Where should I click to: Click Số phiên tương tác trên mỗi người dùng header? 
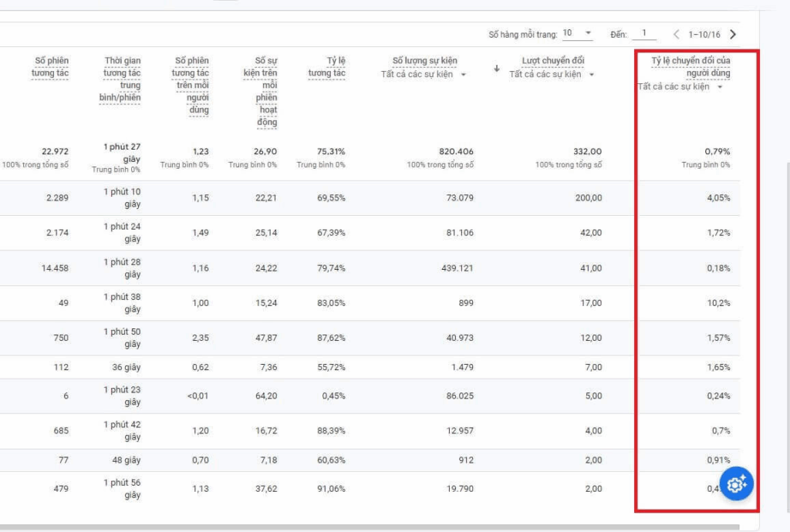point(190,85)
